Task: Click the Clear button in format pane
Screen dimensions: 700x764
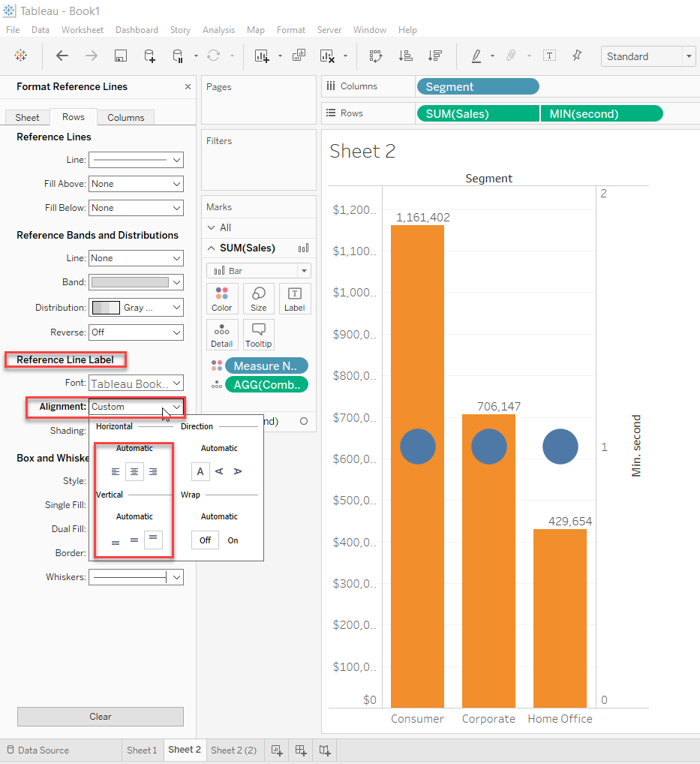Action: coord(101,717)
